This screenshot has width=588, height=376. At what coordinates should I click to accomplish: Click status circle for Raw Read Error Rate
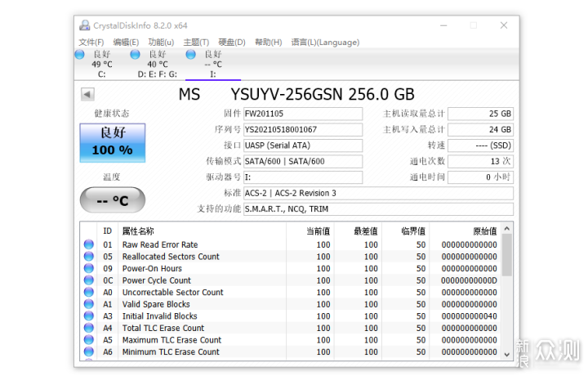click(x=89, y=244)
